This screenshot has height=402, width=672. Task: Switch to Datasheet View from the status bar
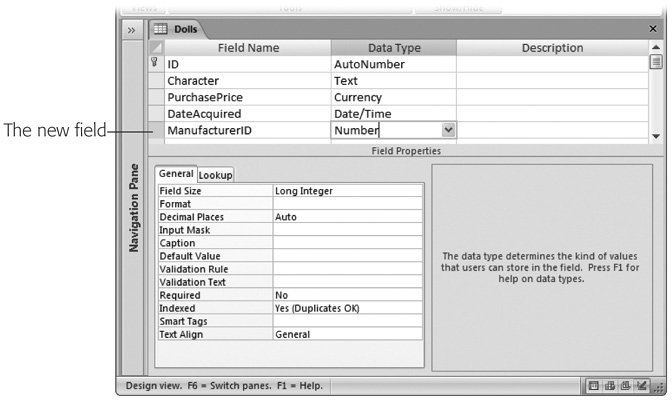coord(594,386)
